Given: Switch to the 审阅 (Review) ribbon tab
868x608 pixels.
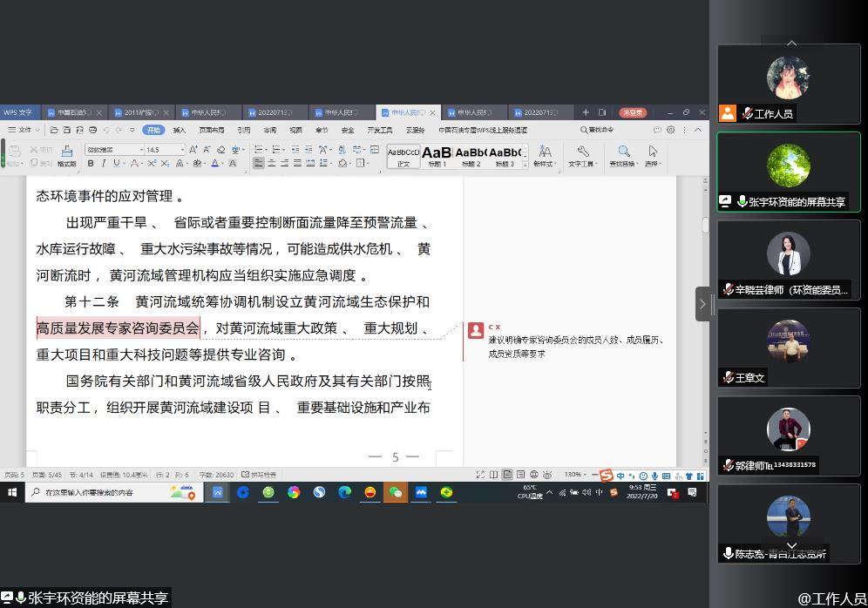Looking at the screenshot, I should tap(268, 129).
